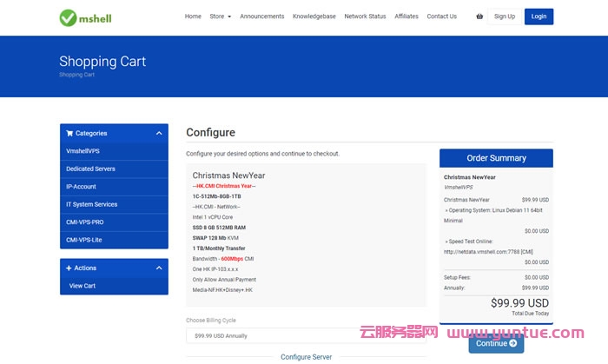This screenshot has height=364, width=608.
Task: Go to the Home page
Action: (x=193, y=17)
